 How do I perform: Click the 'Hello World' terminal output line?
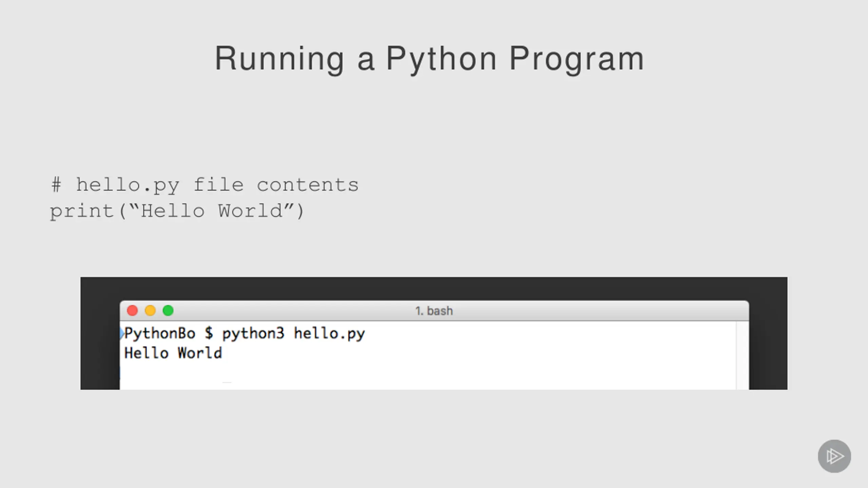pos(173,353)
